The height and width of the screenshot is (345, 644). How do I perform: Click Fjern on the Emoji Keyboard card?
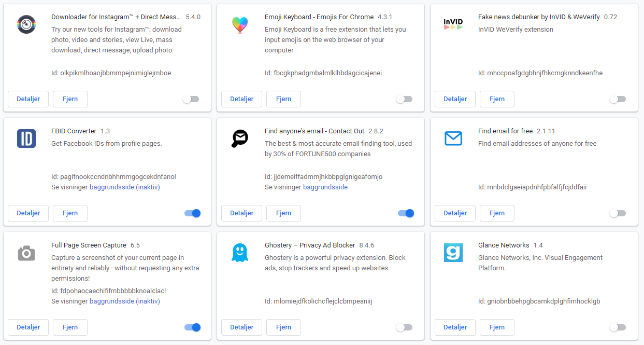coord(283,99)
